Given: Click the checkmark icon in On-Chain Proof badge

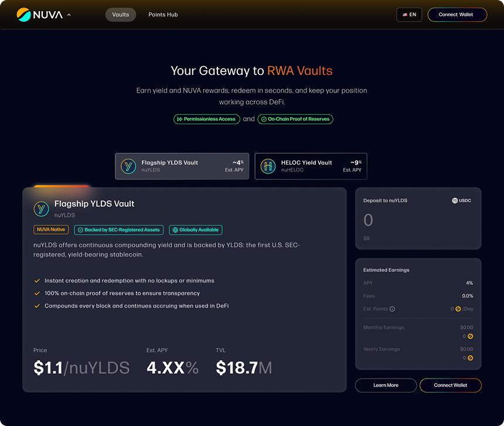Looking at the screenshot, I should [264, 119].
